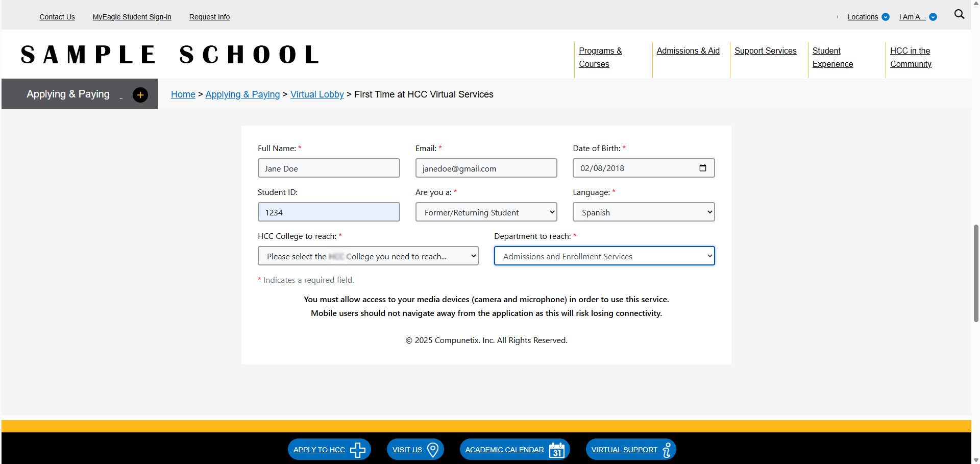Open the Language dropdown showing Spanish
The width and height of the screenshot is (980, 464).
pyautogui.click(x=643, y=212)
